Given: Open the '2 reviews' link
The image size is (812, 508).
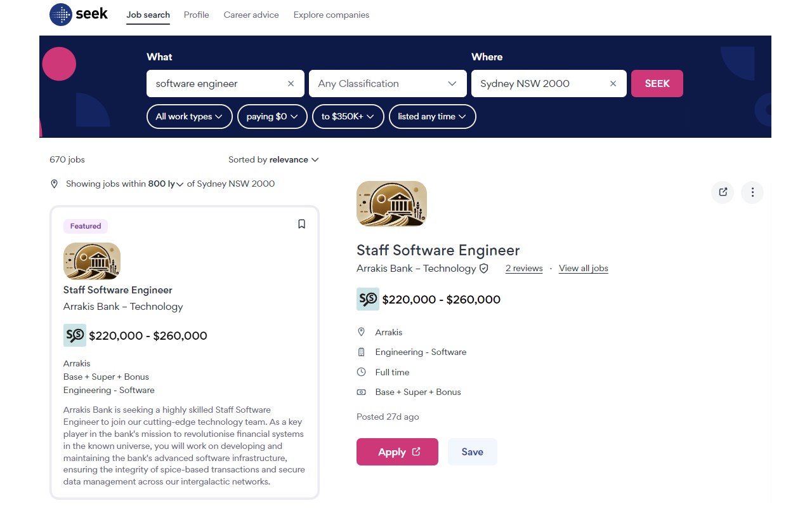Looking at the screenshot, I should click(524, 269).
